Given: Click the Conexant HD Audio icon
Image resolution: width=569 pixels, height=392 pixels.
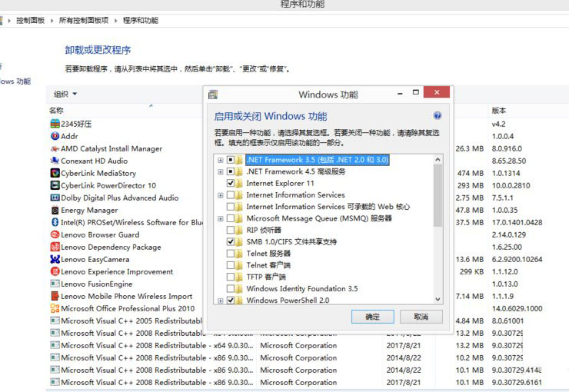Looking at the screenshot, I should (x=55, y=161).
